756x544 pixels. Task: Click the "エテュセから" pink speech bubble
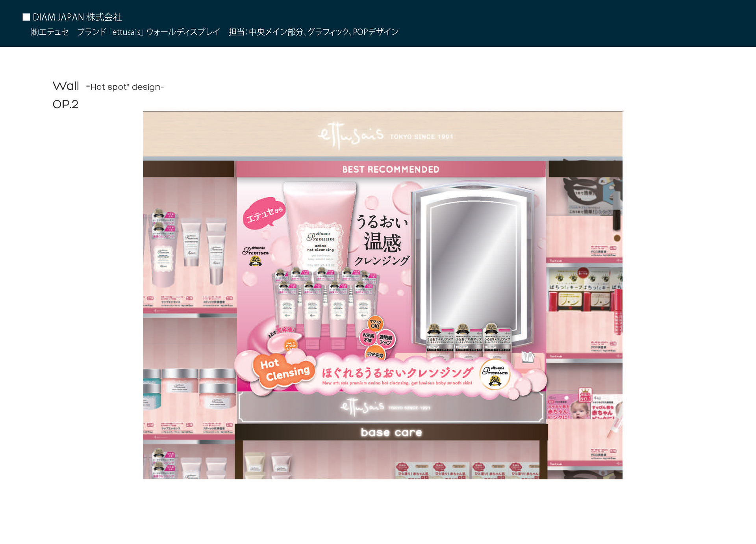pos(264,213)
